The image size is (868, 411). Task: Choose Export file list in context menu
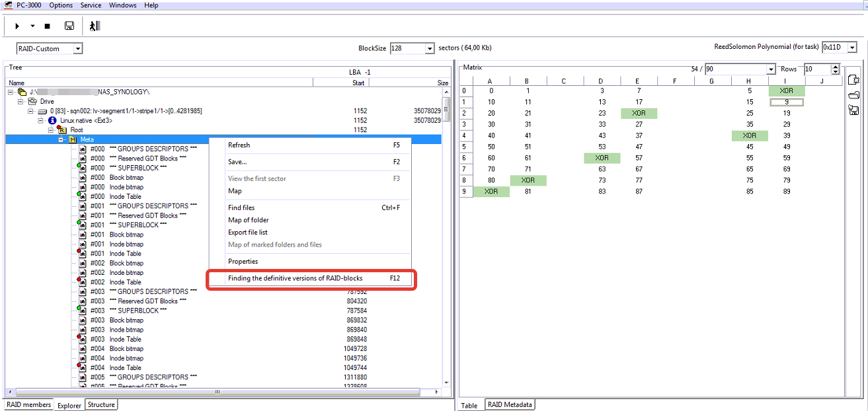tap(310, 233)
